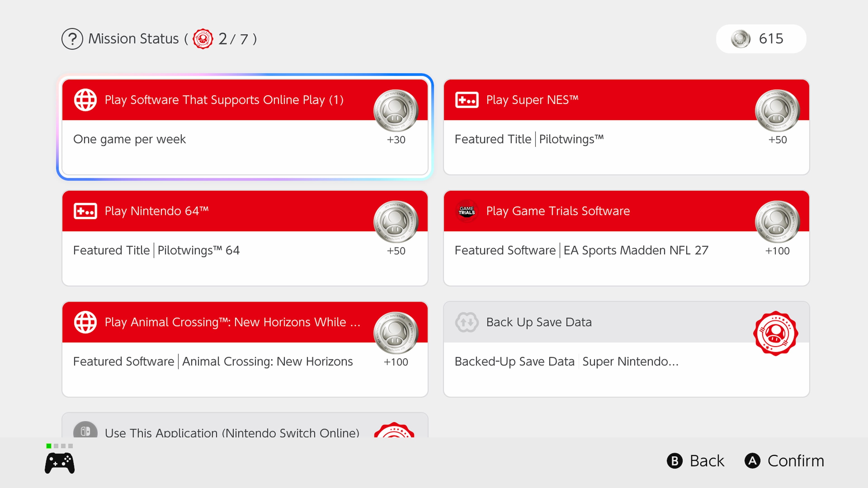Click the Game Trials logo icon
The image size is (868, 488).
click(x=467, y=211)
